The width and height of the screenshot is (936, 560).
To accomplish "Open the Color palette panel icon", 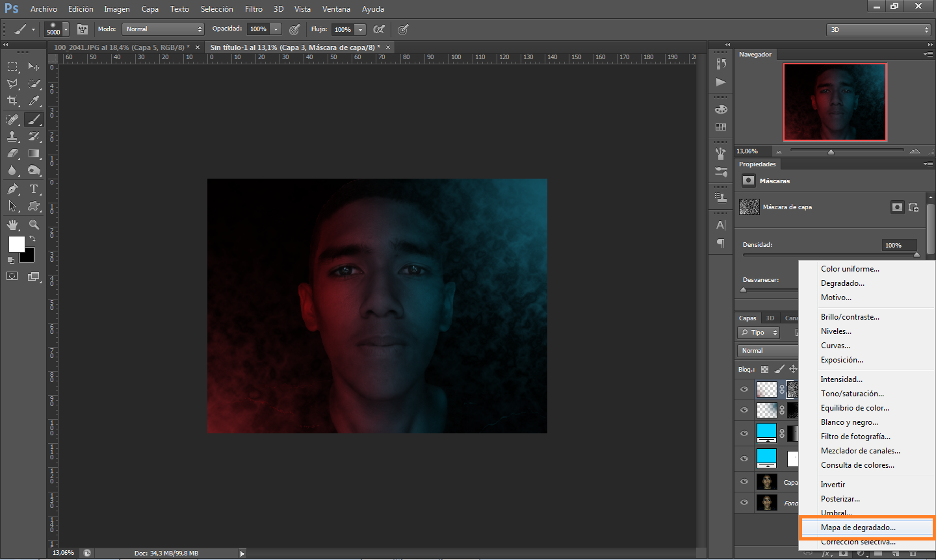I will pyautogui.click(x=721, y=109).
